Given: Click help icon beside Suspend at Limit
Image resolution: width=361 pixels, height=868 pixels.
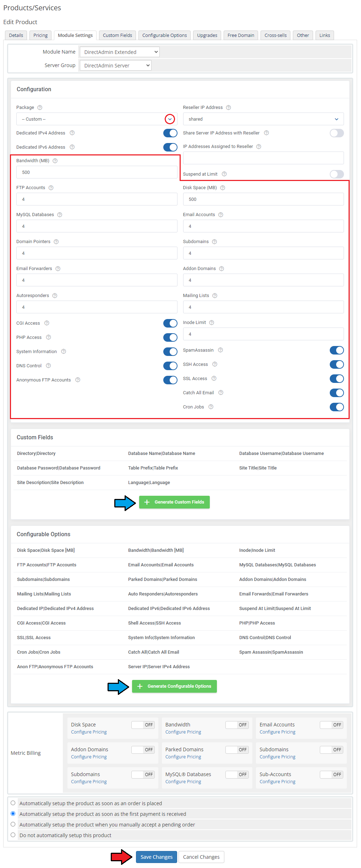Looking at the screenshot, I should coord(224,174).
